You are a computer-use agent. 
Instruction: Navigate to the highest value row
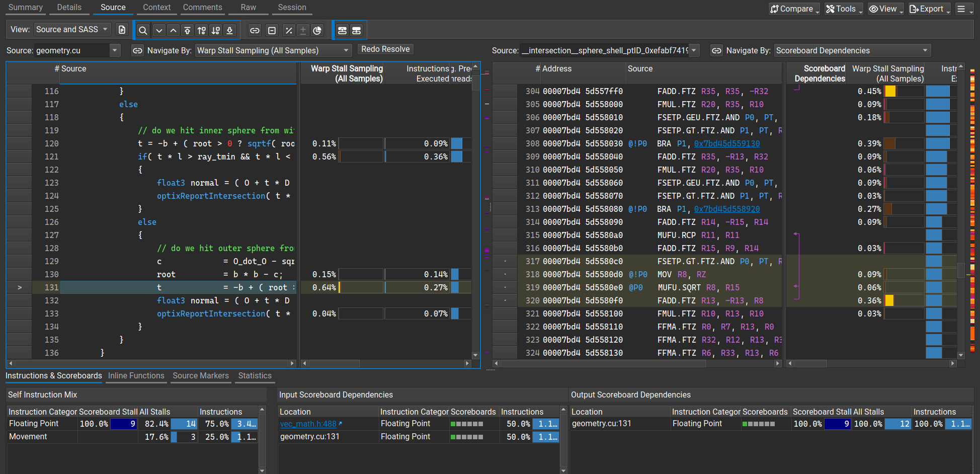pyautogui.click(x=187, y=31)
